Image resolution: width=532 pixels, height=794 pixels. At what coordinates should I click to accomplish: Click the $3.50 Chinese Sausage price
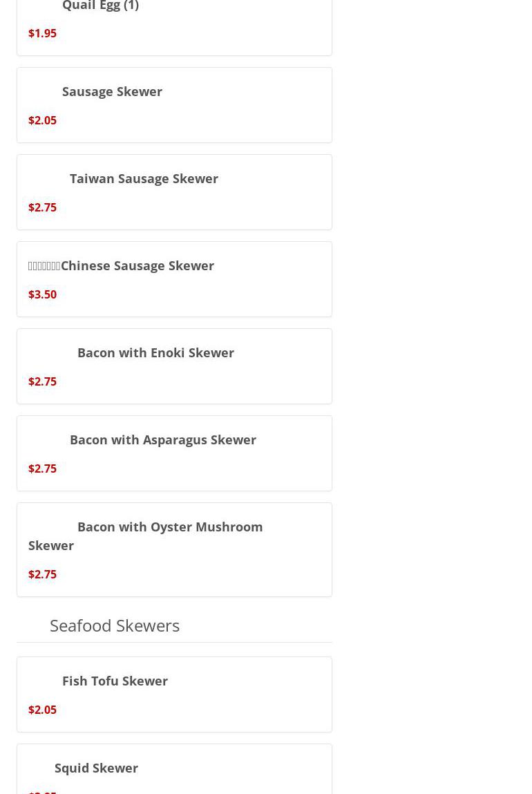43,294
